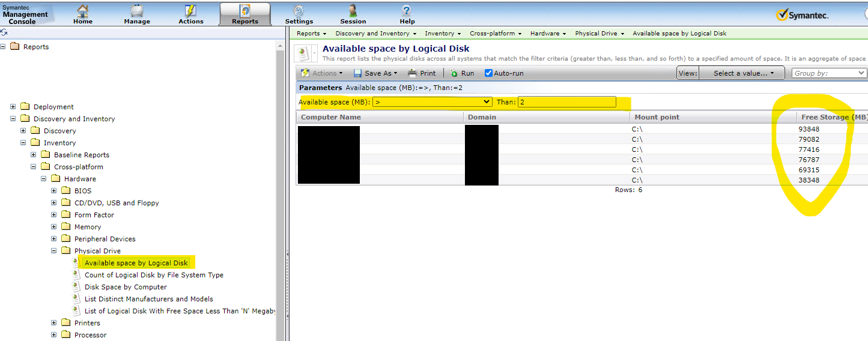Click the Inventory folder icon in tree
The width and height of the screenshot is (868, 341).
pos(35,142)
